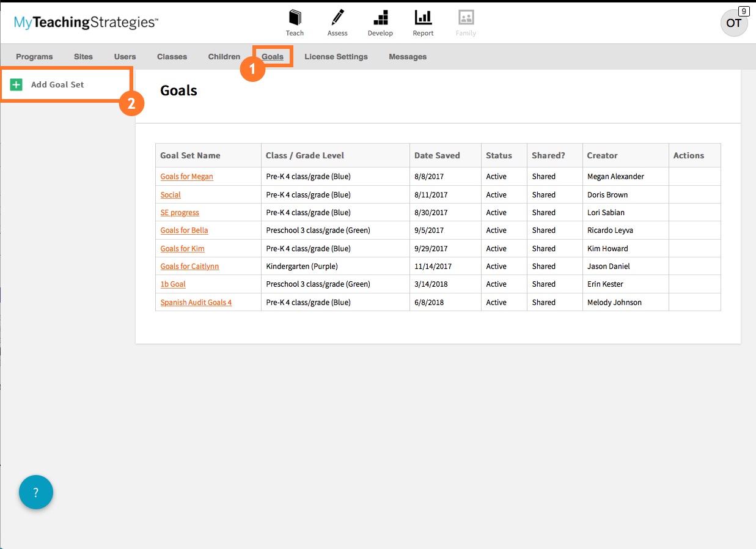Click the green plus Add Goal Set icon

pos(17,85)
